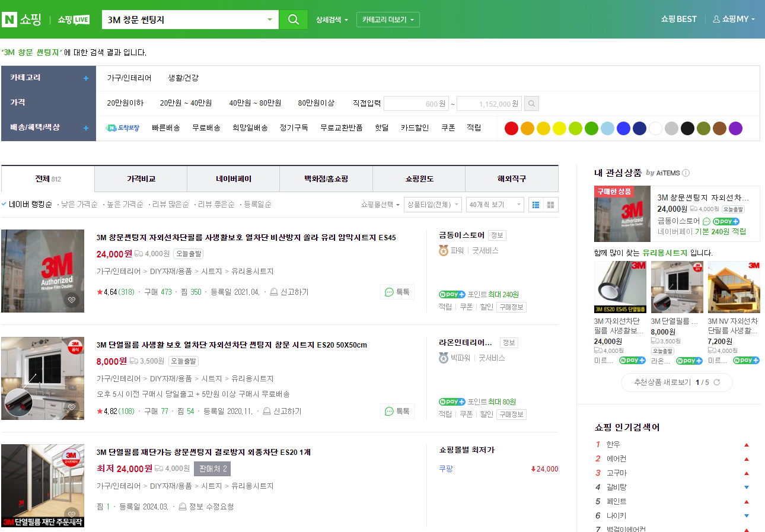Click heart on 3M 단열필름 재단가능 product image

[x=71, y=514]
